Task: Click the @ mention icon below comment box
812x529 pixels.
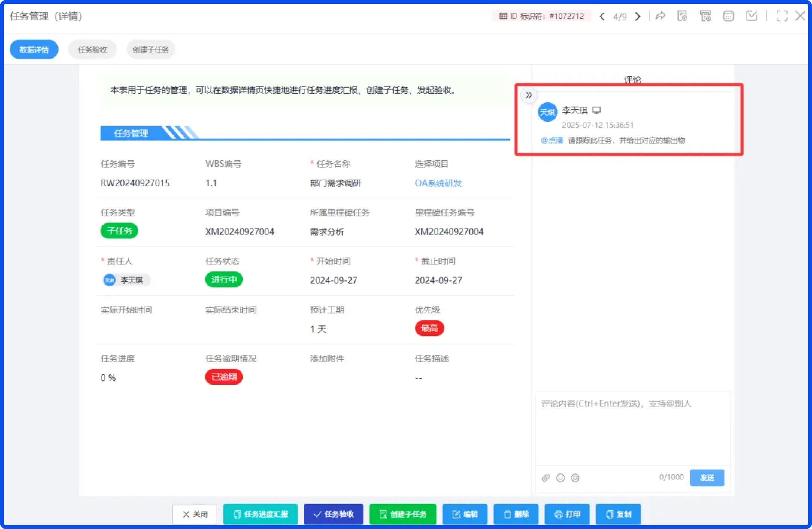Action: click(x=575, y=478)
